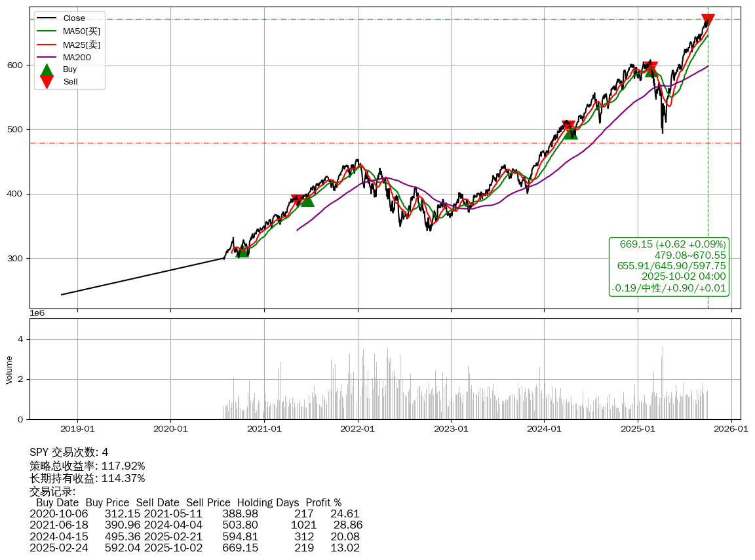Click the green Buy triangle near October 2020
The width and height of the screenshot is (755, 560).
(242, 251)
